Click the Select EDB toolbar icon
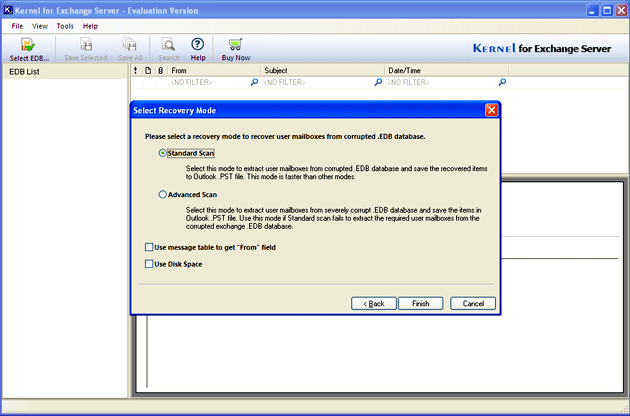The width and height of the screenshot is (630, 416). [28, 44]
